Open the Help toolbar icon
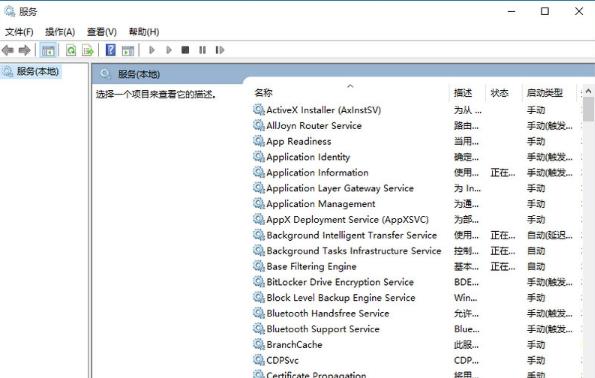 pos(110,50)
